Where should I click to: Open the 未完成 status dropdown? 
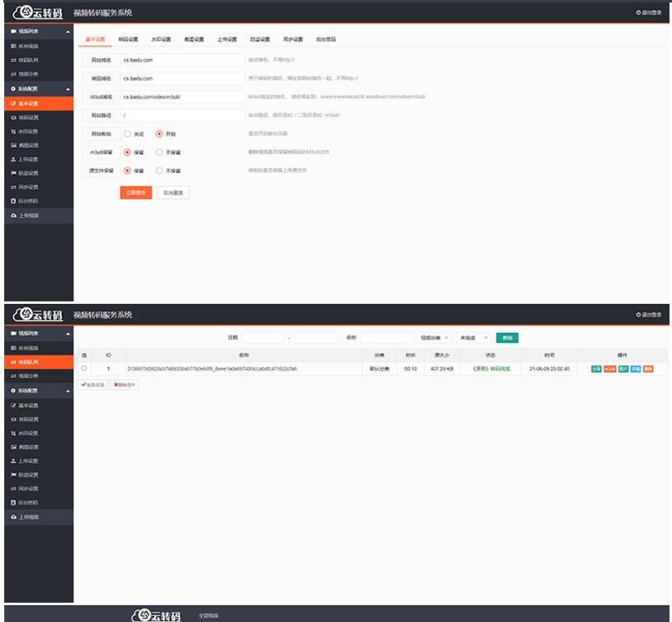click(x=474, y=338)
